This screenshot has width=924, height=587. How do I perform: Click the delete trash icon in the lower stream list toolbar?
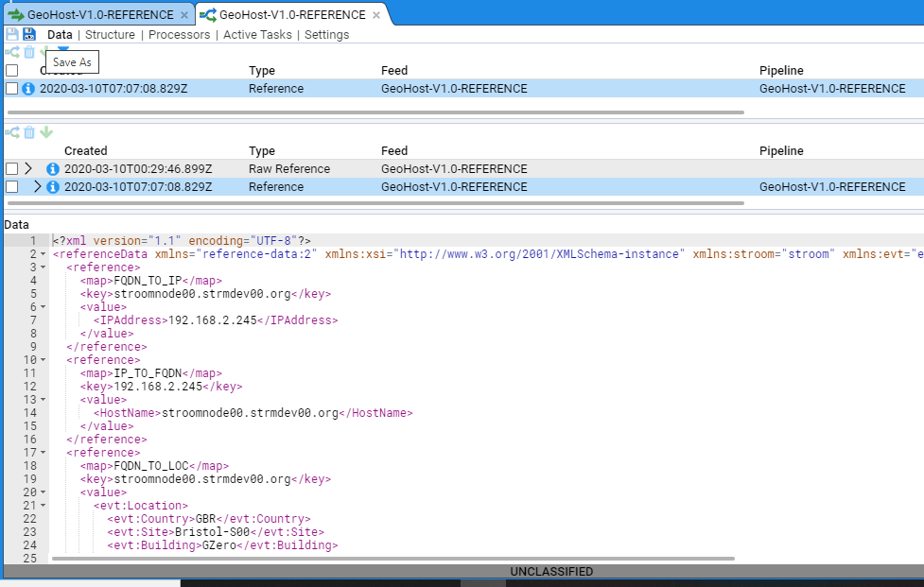point(29,132)
